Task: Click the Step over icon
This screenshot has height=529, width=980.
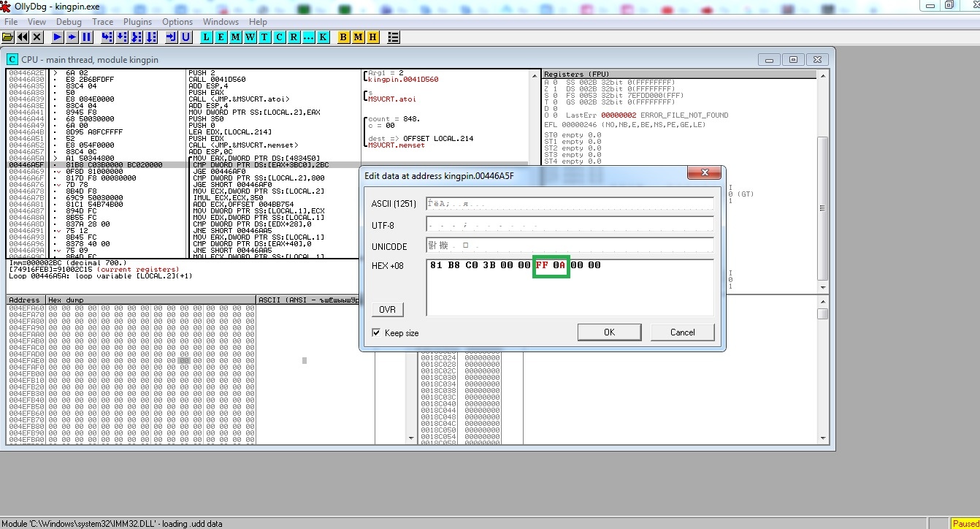Action: click(x=122, y=37)
